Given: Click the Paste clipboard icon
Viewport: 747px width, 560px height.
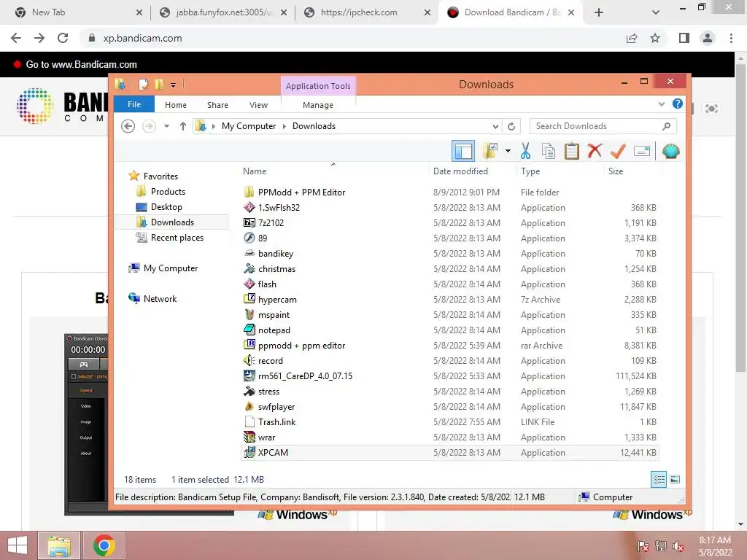Looking at the screenshot, I should pos(571,152).
